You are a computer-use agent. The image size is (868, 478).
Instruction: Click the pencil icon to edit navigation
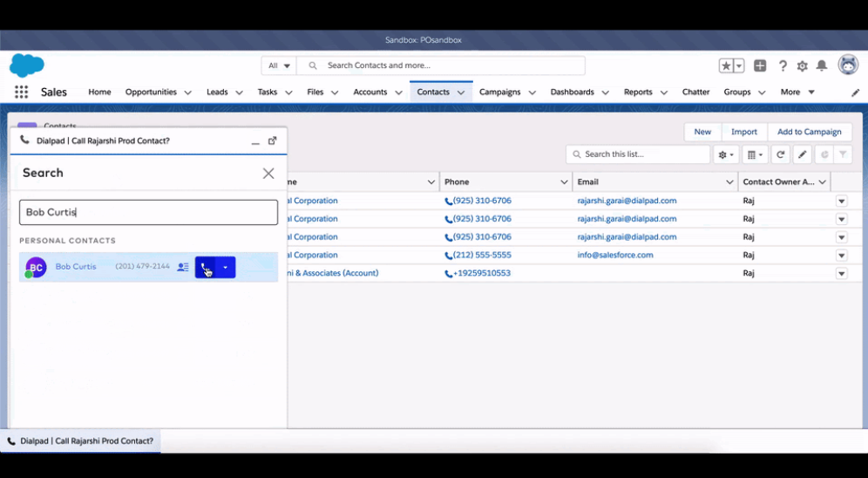(x=855, y=92)
